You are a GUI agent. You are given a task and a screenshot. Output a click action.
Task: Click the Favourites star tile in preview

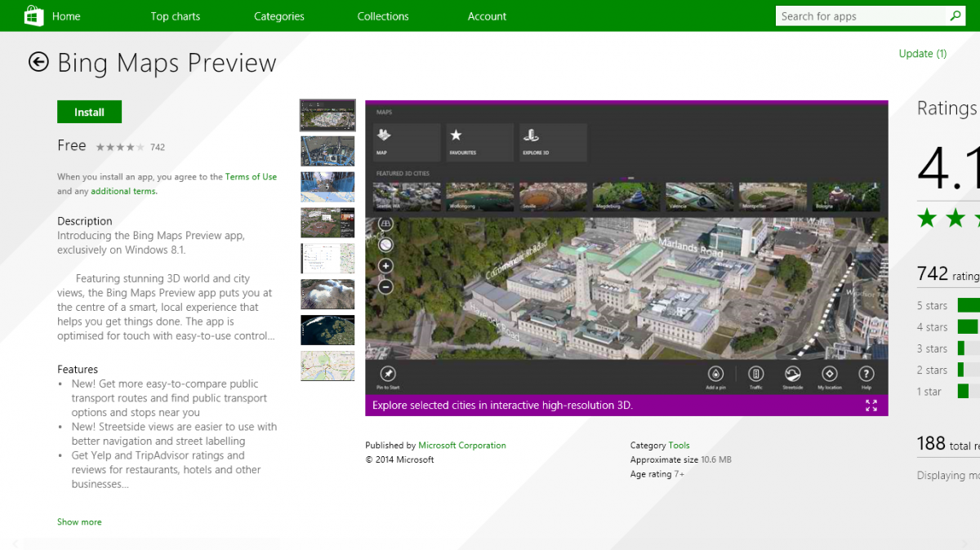[x=480, y=142]
